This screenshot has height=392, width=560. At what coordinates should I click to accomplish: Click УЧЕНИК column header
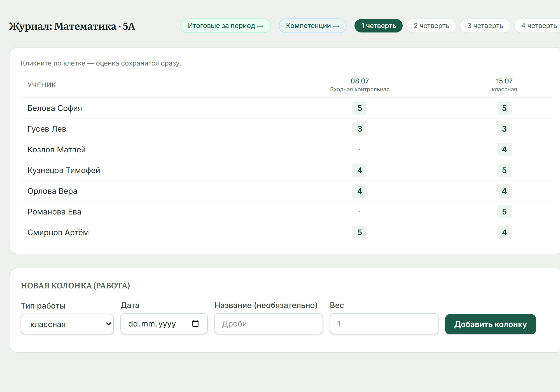(42, 85)
